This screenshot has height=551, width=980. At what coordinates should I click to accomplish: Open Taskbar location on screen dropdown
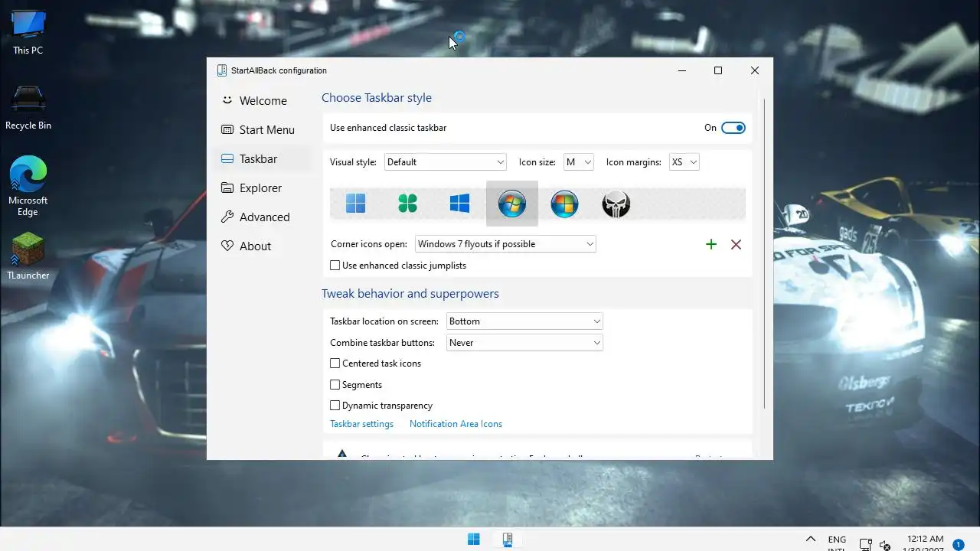coord(524,321)
